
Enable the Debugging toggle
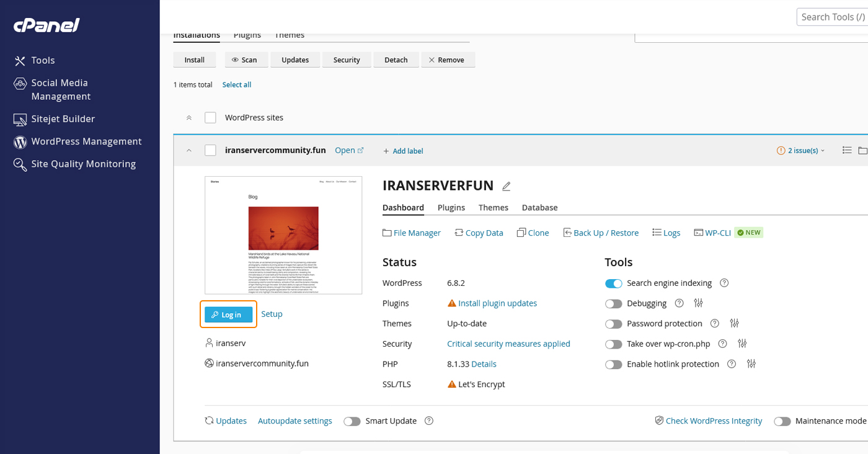click(x=613, y=304)
